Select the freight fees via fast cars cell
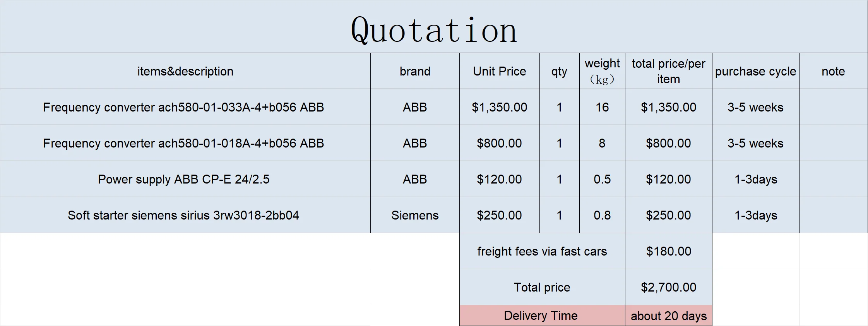This screenshot has height=326, width=868. point(542,251)
